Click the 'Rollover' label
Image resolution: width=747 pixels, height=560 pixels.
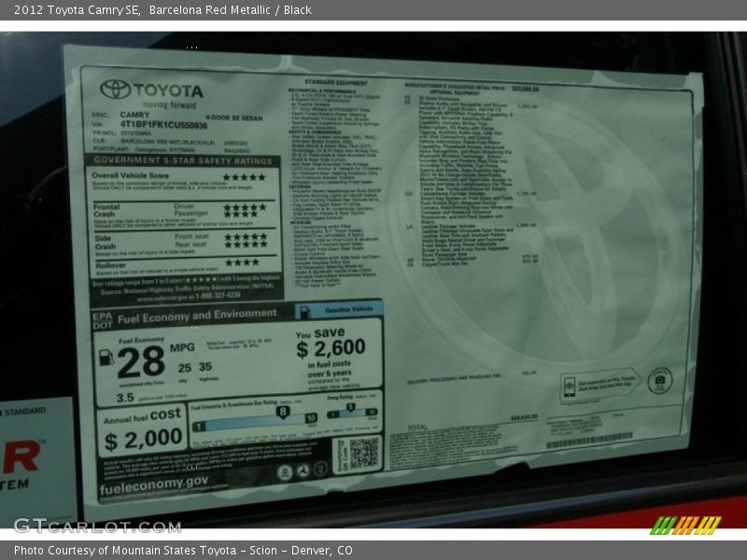pyautogui.click(x=111, y=265)
